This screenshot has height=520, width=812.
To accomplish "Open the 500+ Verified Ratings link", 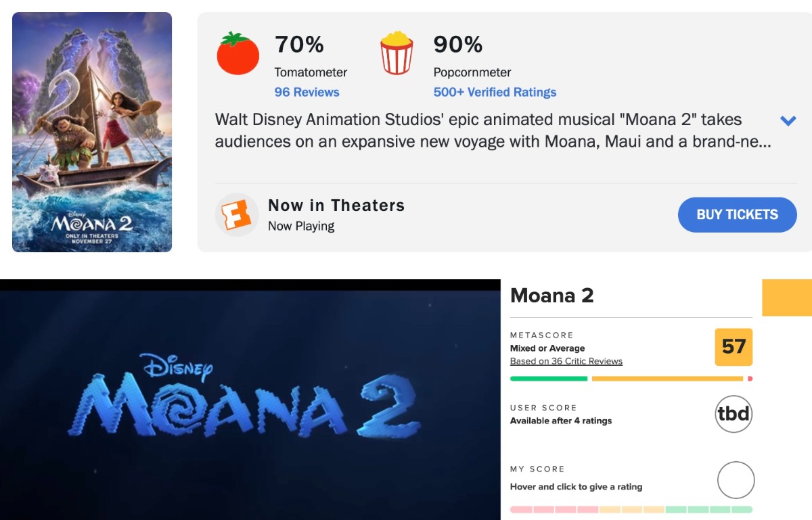I will pos(495,92).
